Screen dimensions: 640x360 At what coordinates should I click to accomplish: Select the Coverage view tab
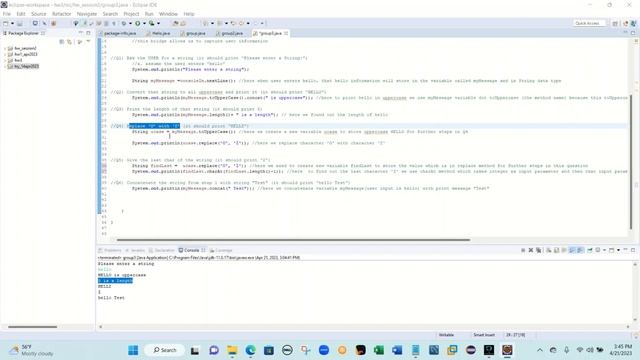tap(221, 250)
